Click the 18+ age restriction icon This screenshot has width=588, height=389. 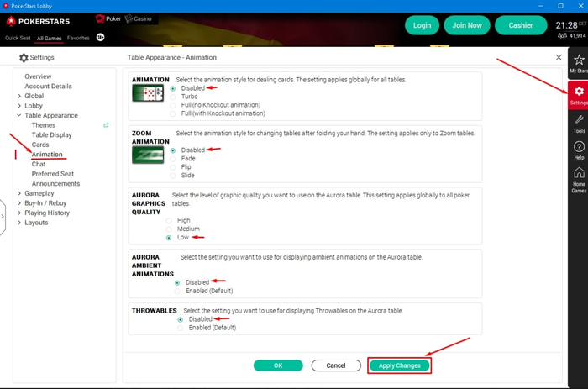click(101, 38)
